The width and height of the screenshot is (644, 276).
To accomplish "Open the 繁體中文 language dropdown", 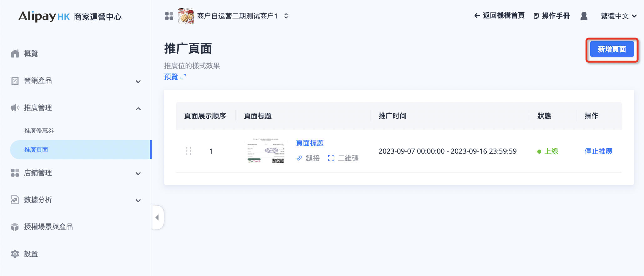I will 618,16.
